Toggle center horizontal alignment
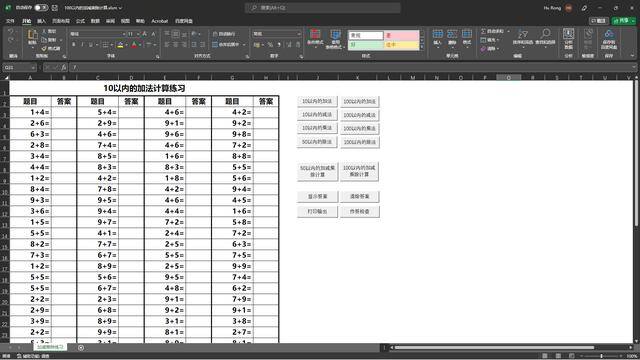 176,45
